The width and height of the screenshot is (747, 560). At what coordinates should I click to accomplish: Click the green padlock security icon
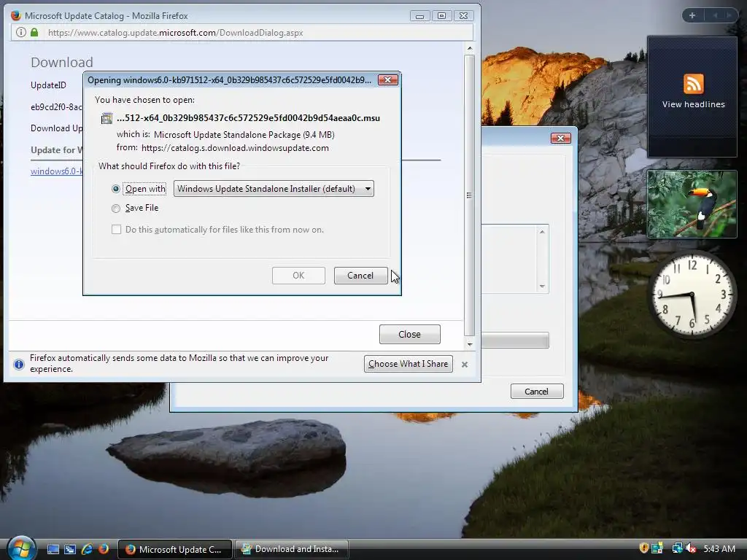tap(34, 32)
